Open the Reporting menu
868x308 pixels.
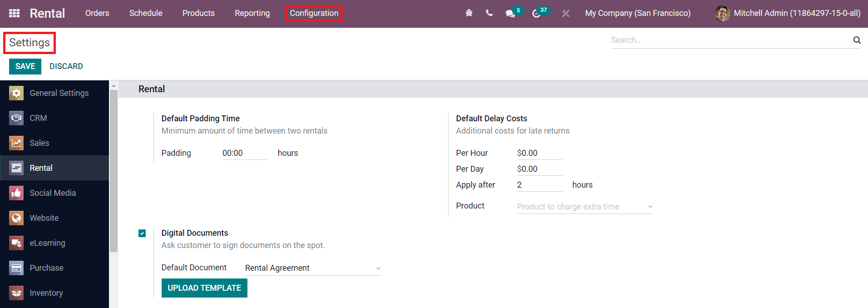[x=252, y=13]
